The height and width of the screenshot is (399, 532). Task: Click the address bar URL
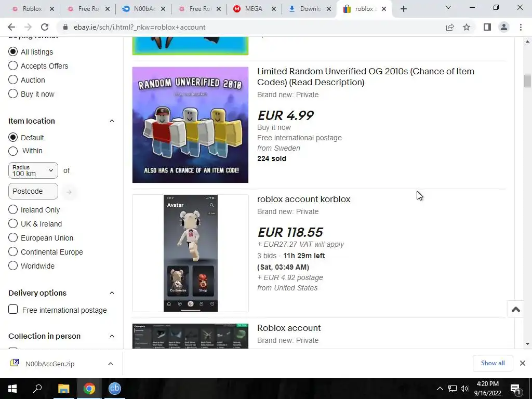(x=139, y=27)
